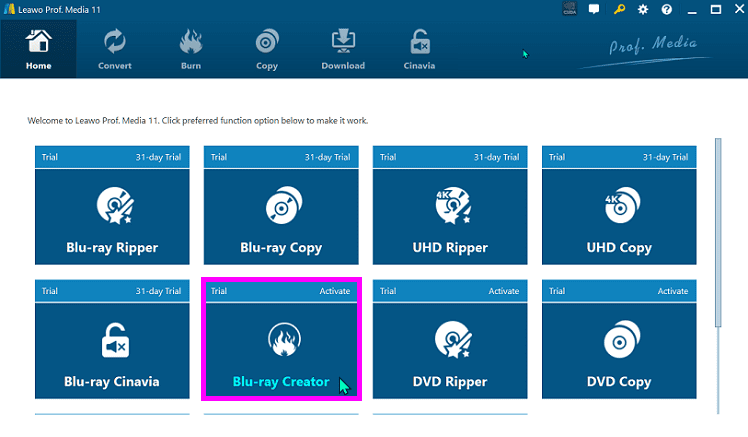Click the 'Blu-ray Ripper' label text

click(x=112, y=248)
